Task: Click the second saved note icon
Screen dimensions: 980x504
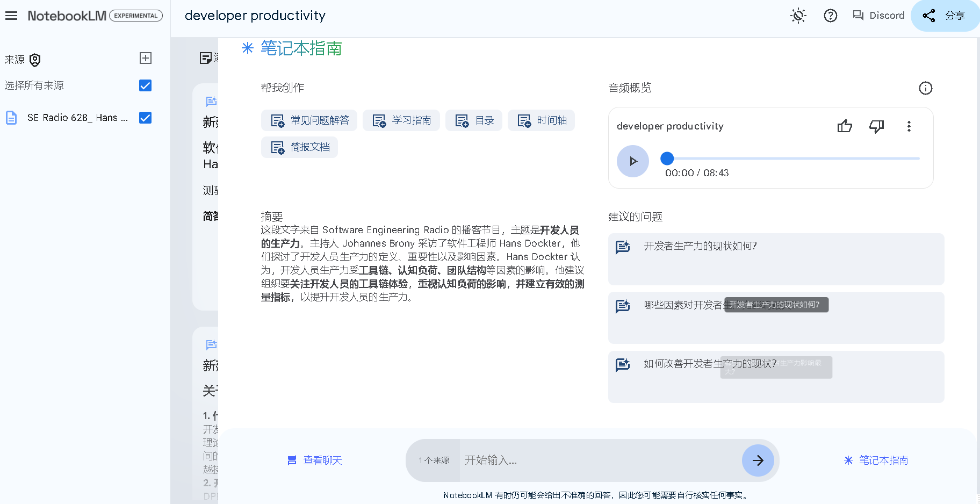Action: tap(211, 344)
